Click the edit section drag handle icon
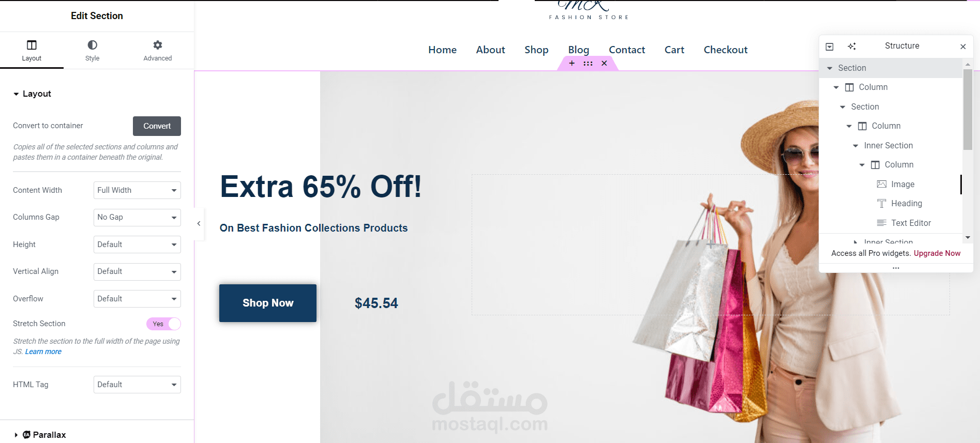This screenshot has height=443, width=980. 588,63
